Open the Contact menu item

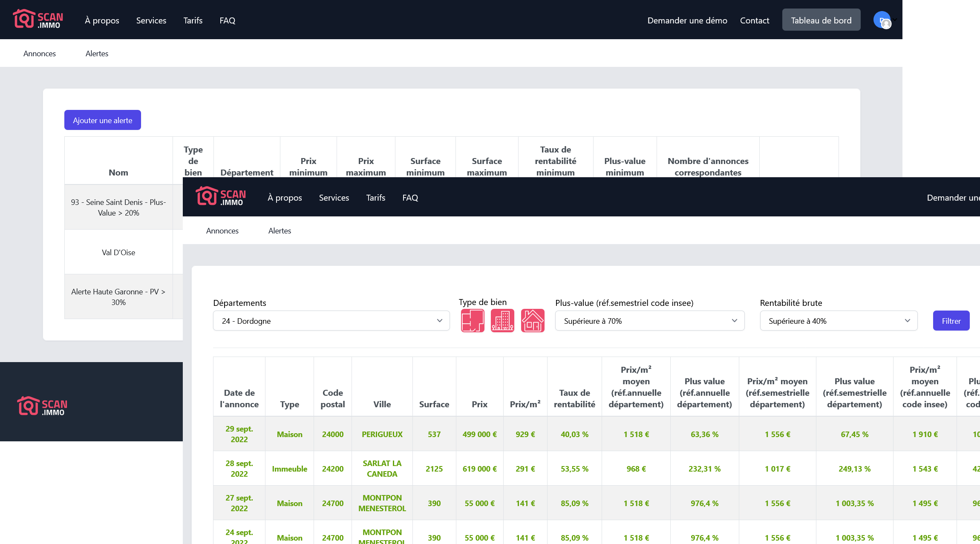pyautogui.click(x=754, y=20)
